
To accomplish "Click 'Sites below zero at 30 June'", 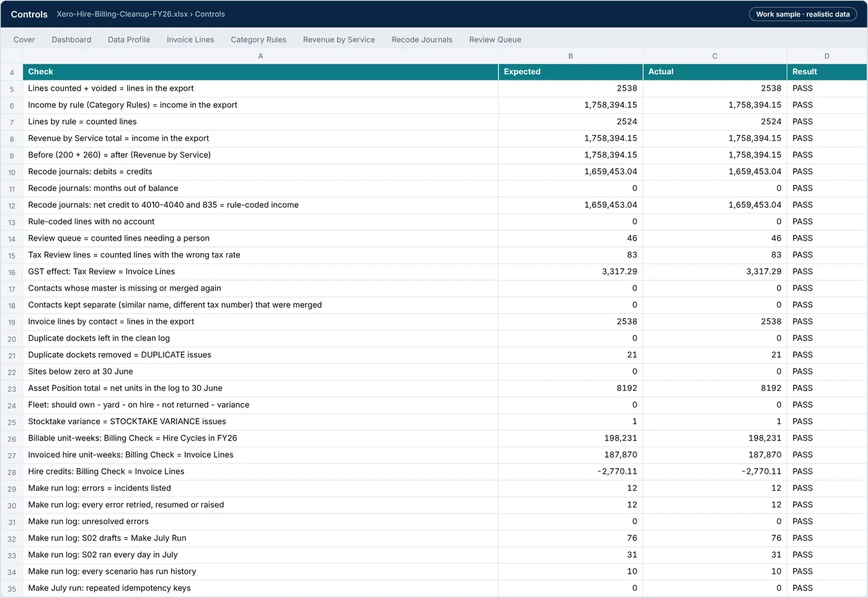I will point(260,372).
